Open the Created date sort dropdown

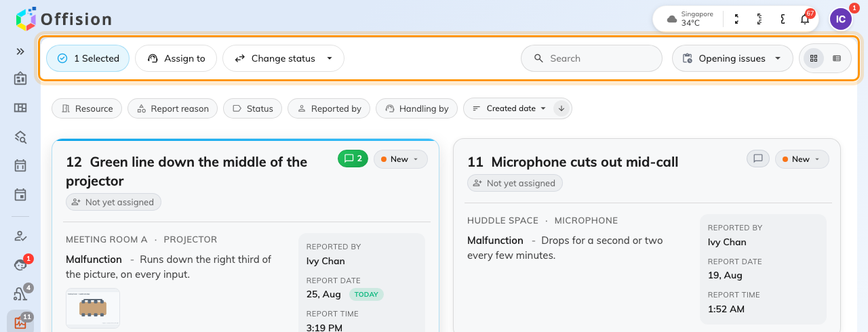tap(509, 108)
